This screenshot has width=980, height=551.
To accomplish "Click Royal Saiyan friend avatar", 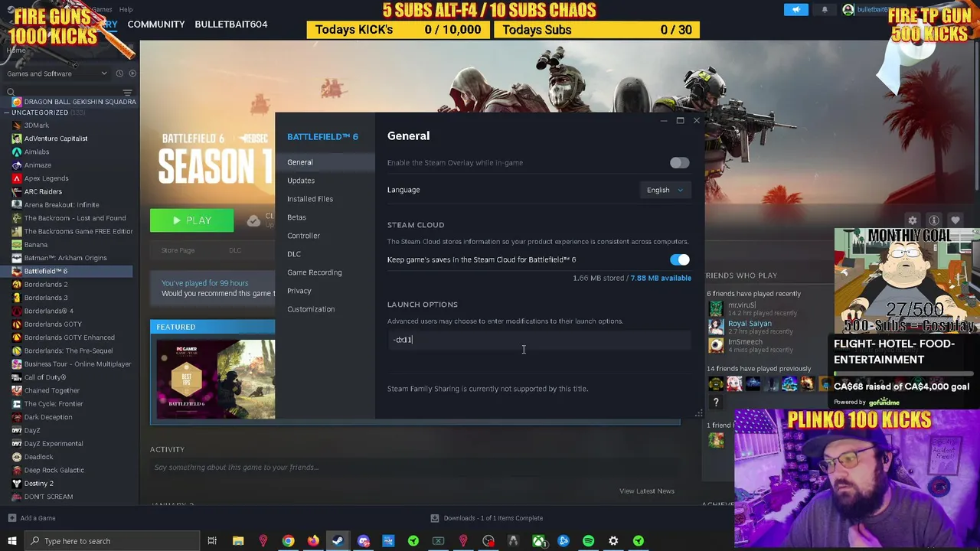I will (x=716, y=327).
